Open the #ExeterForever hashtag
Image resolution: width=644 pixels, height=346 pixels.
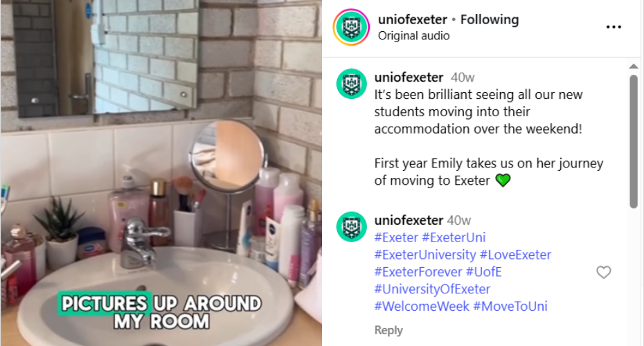click(418, 272)
